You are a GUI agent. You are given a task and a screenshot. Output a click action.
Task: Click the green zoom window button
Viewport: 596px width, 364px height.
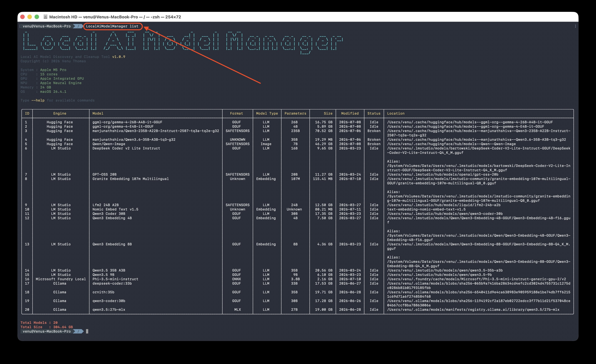(37, 17)
